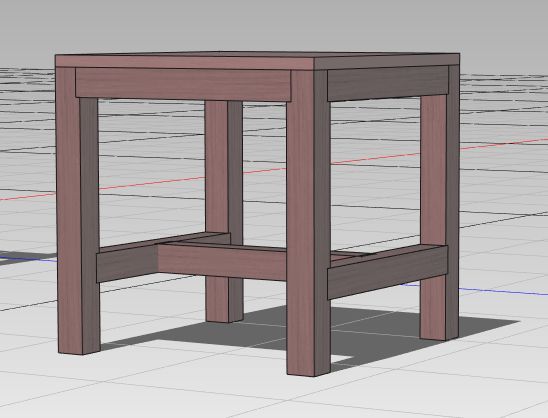Screen dimensions: 548x418
Task: Select the lower right side stretcher
Action: point(387,272)
